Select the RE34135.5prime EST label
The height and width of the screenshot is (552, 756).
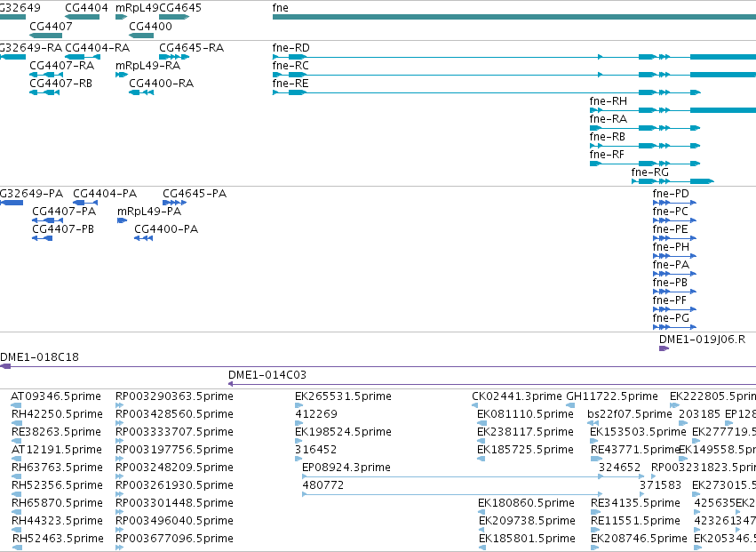635,503
